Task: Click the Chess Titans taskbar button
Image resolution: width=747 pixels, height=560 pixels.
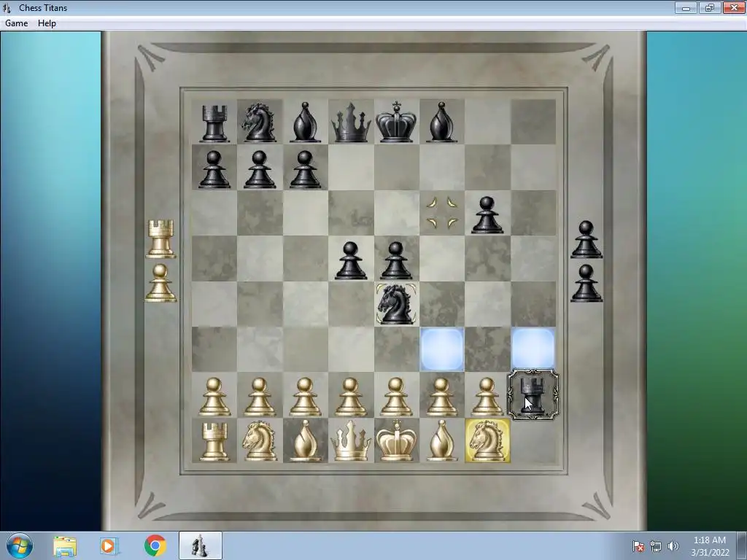Action: (x=200, y=545)
